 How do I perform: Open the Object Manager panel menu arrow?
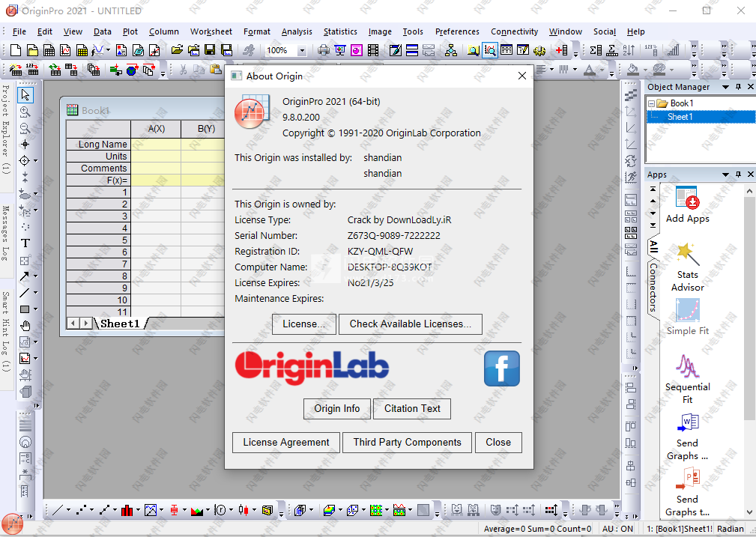coord(725,87)
